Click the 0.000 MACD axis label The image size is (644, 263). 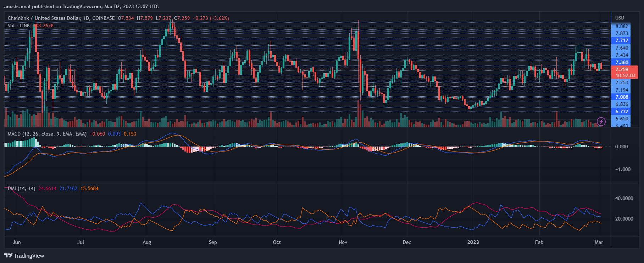coord(622,147)
